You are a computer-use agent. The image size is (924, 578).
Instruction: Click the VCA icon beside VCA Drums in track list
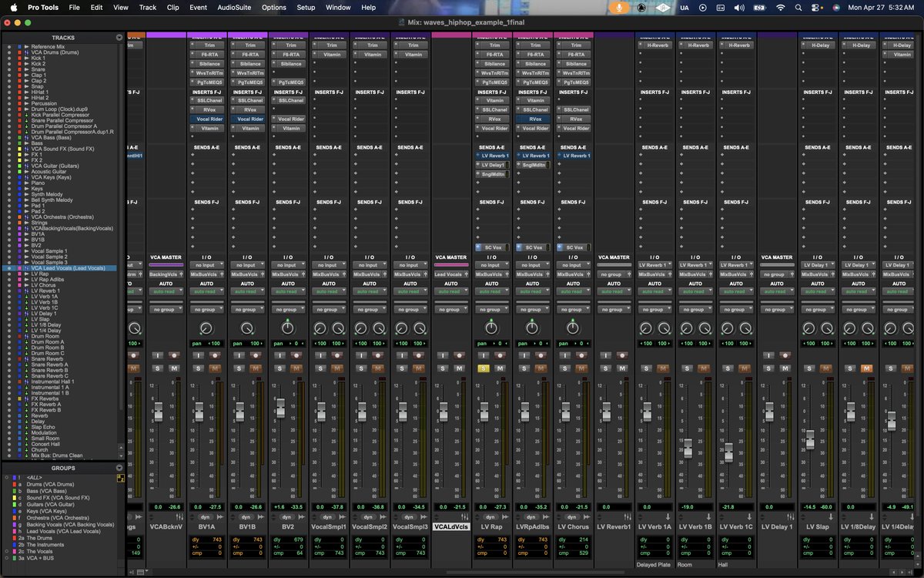pos(27,52)
